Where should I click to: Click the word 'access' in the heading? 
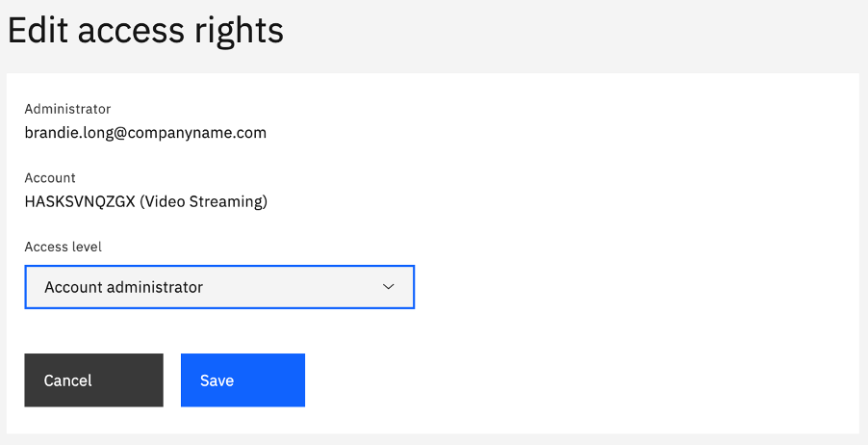(131, 32)
